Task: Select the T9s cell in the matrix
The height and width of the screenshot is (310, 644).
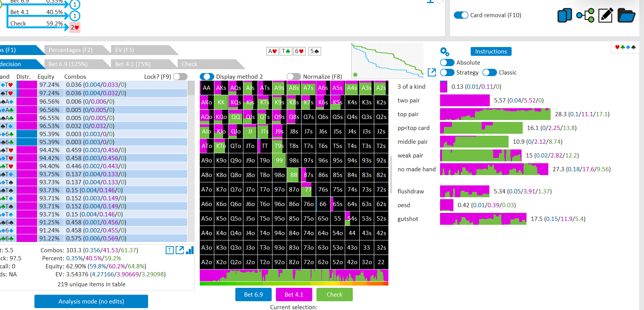Action: click(279, 146)
